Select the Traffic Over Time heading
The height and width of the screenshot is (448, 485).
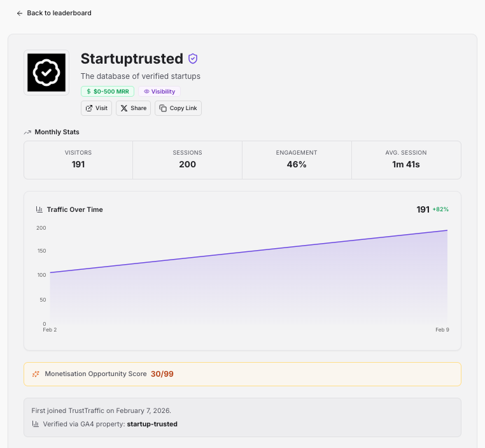(75, 209)
